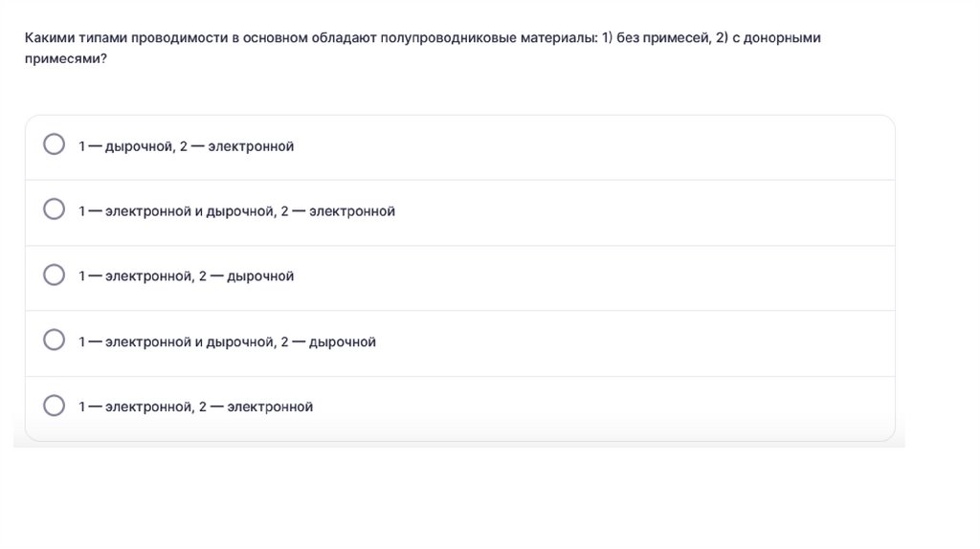Click last answer text '1 — электронной, 2 — электронной'
Image resolution: width=980 pixels, height=549 pixels.
click(195, 406)
